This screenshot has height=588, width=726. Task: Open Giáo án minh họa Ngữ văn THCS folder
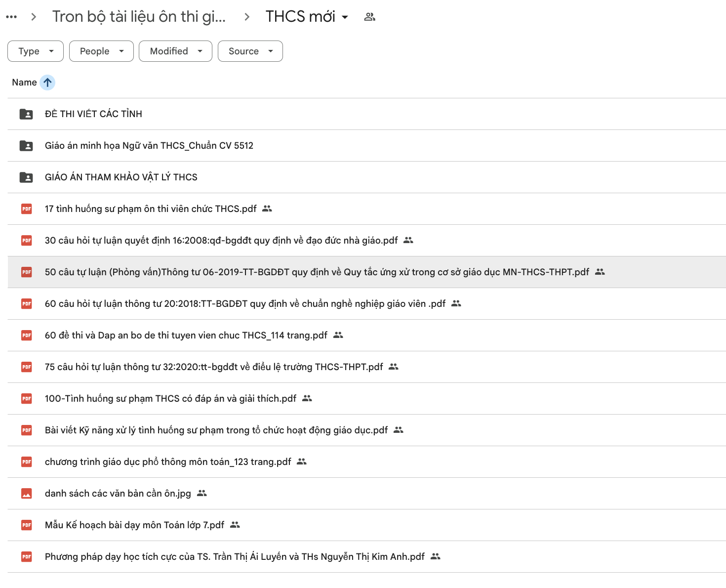pyautogui.click(x=149, y=146)
